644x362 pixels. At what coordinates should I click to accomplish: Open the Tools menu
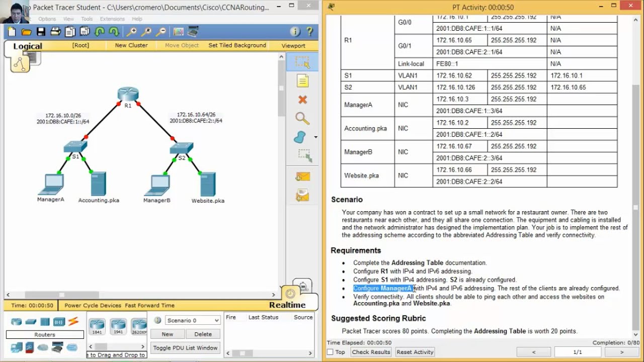[87, 19]
